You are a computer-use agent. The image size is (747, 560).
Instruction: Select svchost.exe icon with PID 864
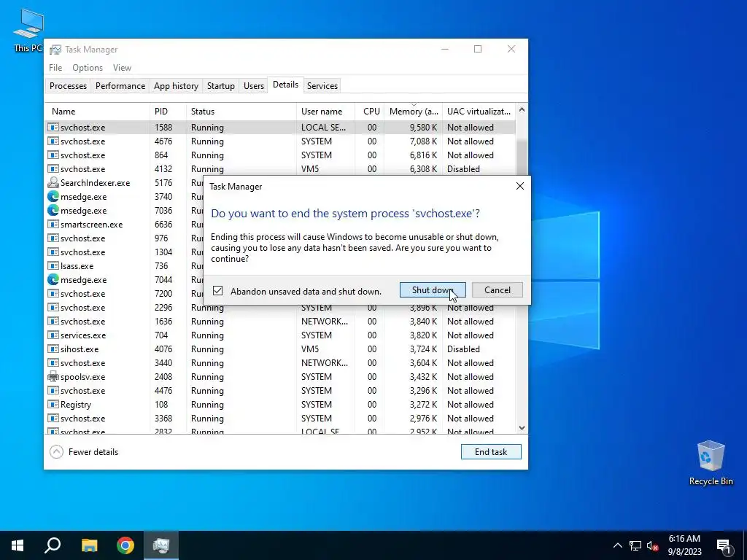(x=53, y=155)
